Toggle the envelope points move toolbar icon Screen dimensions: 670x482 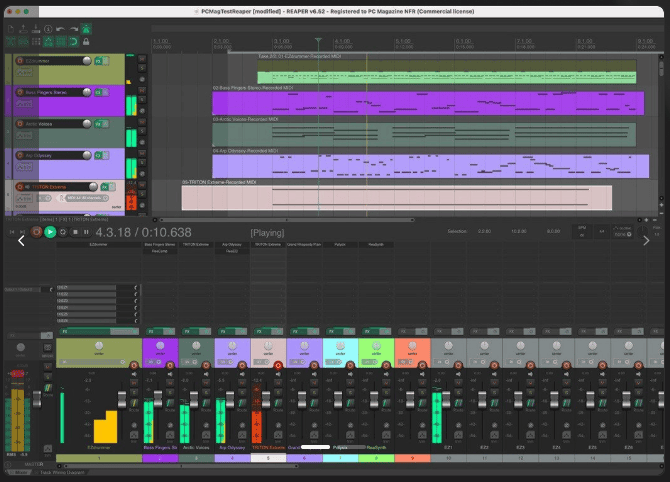click(x=48, y=41)
